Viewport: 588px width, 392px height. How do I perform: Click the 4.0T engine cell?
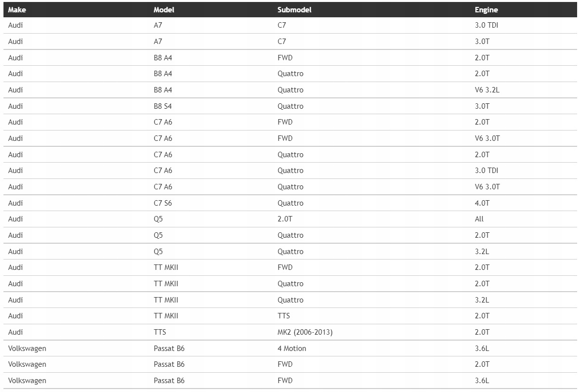(x=482, y=203)
